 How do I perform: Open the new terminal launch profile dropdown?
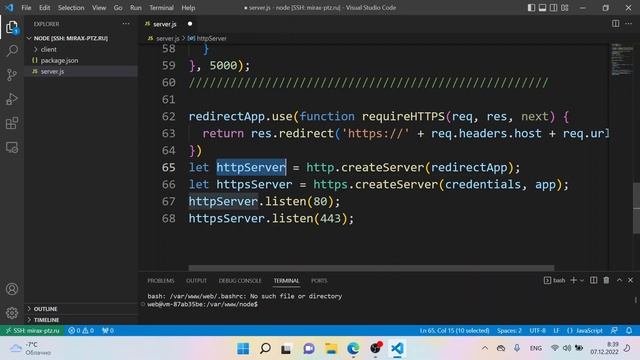click(x=582, y=280)
